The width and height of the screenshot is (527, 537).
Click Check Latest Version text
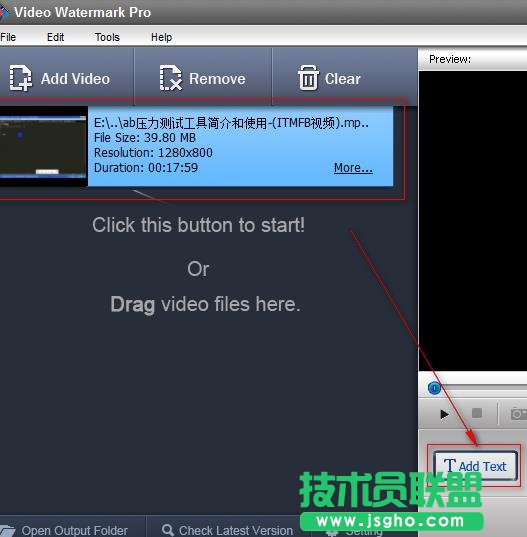(236, 530)
